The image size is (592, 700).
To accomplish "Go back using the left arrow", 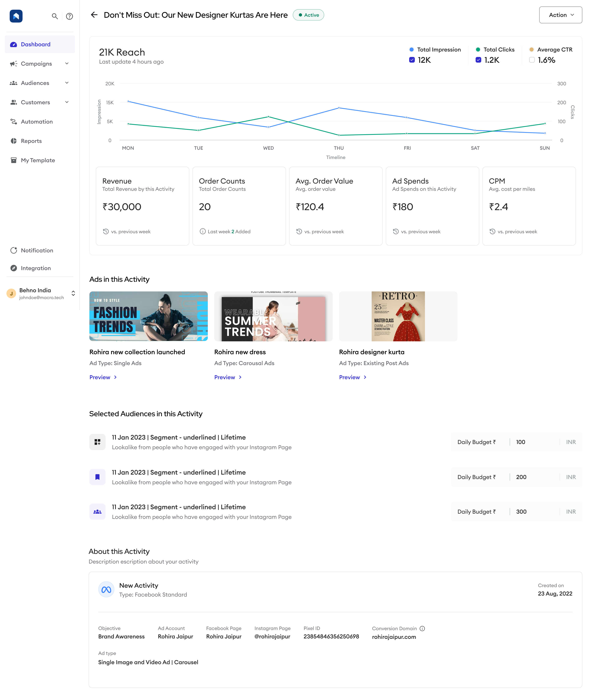I will click(94, 15).
